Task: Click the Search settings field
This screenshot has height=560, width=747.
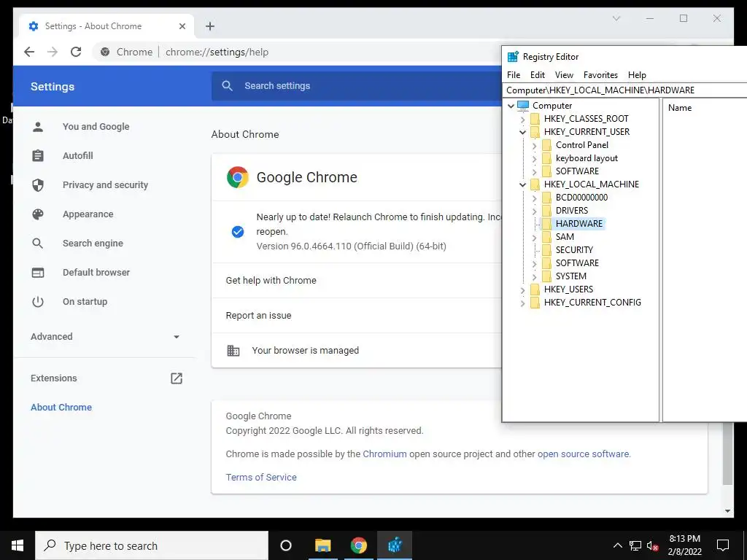Action: coord(356,86)
